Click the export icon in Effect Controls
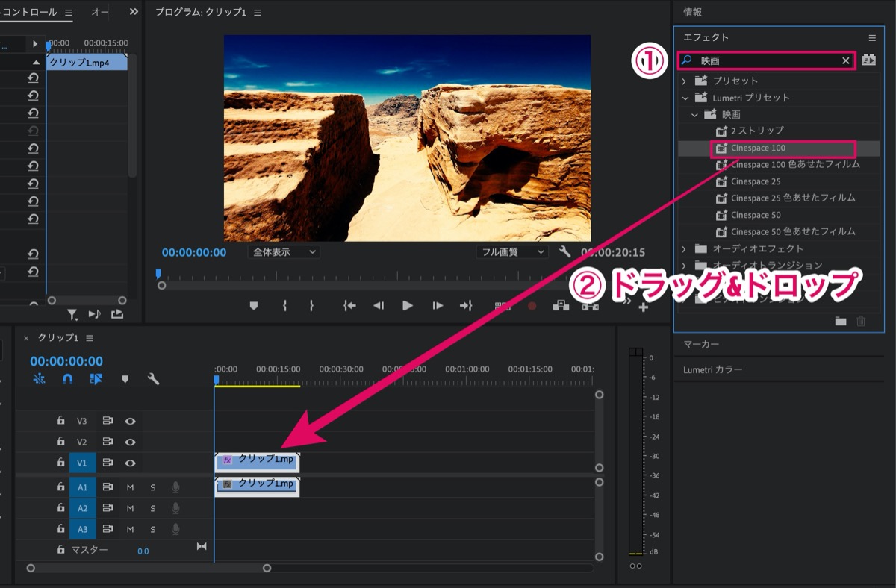 click(x=117, y=314)
